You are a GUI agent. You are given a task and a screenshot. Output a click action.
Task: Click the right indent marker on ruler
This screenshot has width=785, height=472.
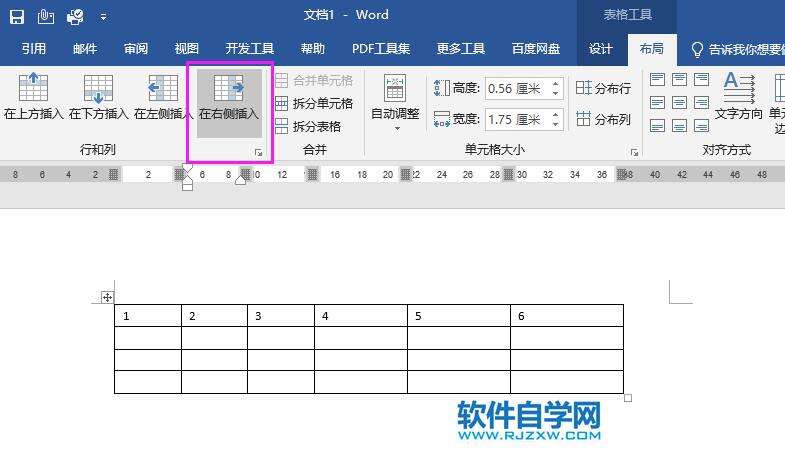pos(241,179)
